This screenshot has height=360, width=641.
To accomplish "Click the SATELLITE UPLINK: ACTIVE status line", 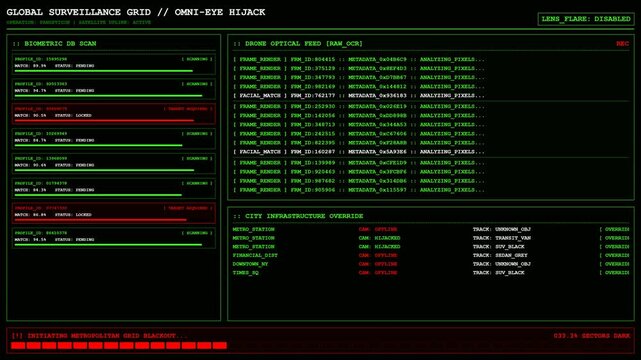I will pos(115,22).
